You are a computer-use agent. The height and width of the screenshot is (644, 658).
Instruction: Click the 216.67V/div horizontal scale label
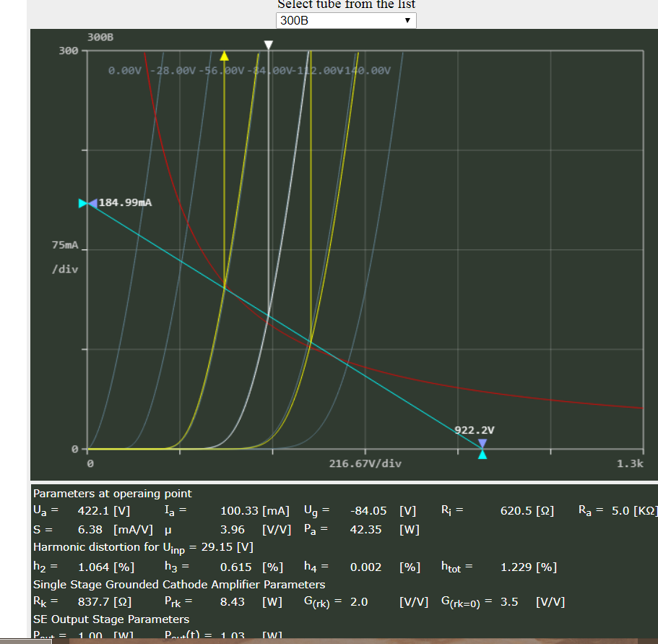(x=365, y=463)
